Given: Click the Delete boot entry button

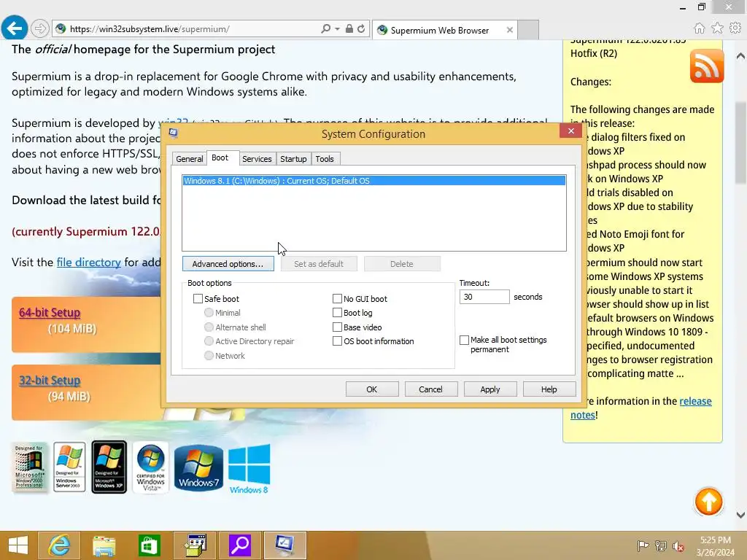Looking at the screenshot, I should (x=402, y=264).
